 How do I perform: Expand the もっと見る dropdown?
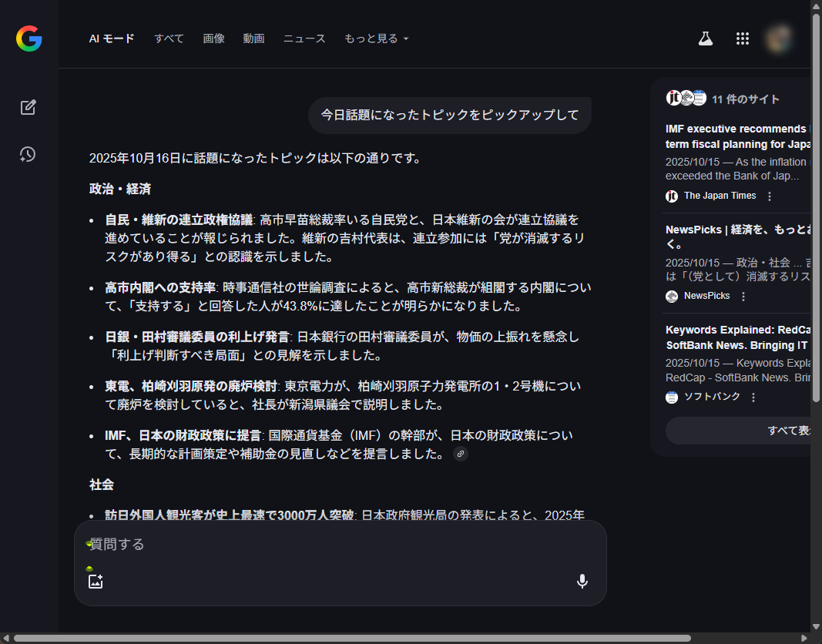(x=376, y=39)
